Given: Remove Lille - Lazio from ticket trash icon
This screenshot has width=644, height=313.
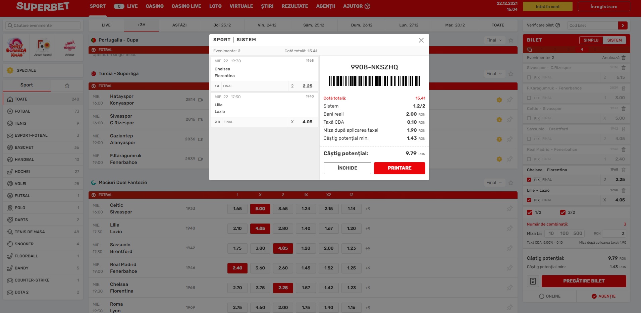Looking at the screenshot, I should (624, 190).
